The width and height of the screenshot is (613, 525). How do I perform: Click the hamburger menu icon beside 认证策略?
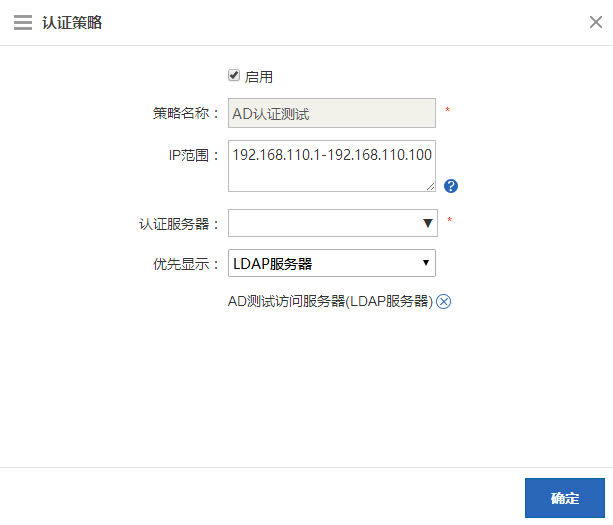tap(22, 23)
